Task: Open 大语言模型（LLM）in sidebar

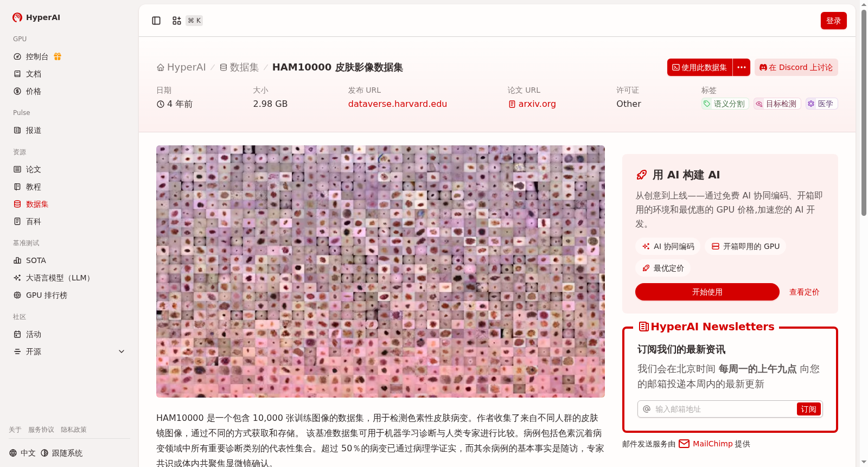Action: coord(60,278)
